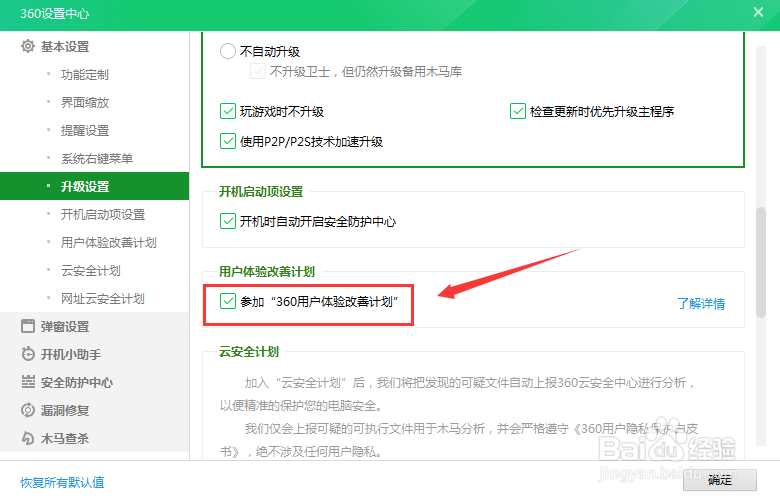Open the 基本设置 category
The height and width of the screenshot is (500, 780).
pyautogui.click(x=65, y=47)
